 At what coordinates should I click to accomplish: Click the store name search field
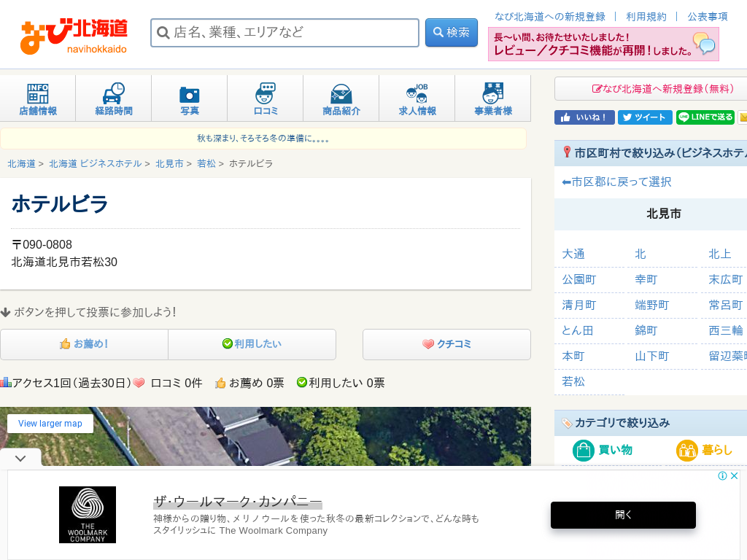click(285, 33)
